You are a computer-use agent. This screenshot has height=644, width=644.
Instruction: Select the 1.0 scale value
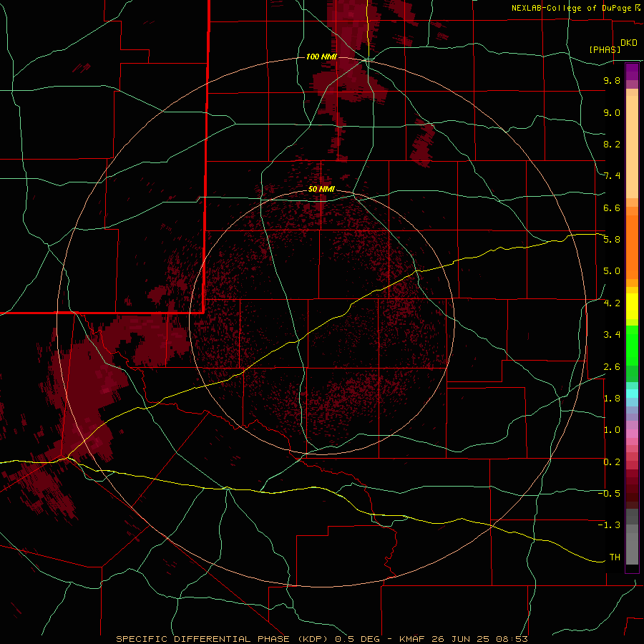click(612, 430)
